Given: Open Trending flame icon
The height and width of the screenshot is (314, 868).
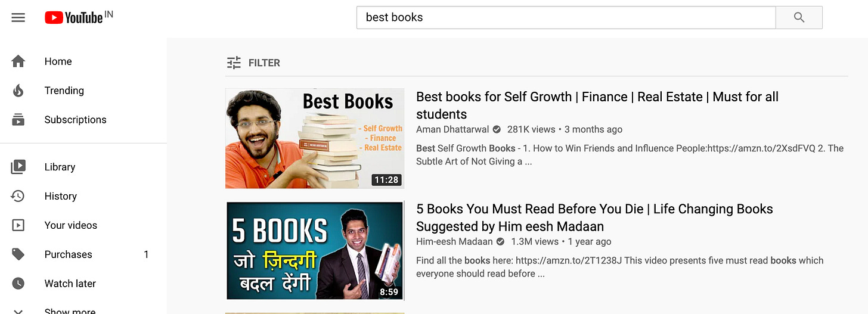Looking at the screenshot, I should coord(18,91).
